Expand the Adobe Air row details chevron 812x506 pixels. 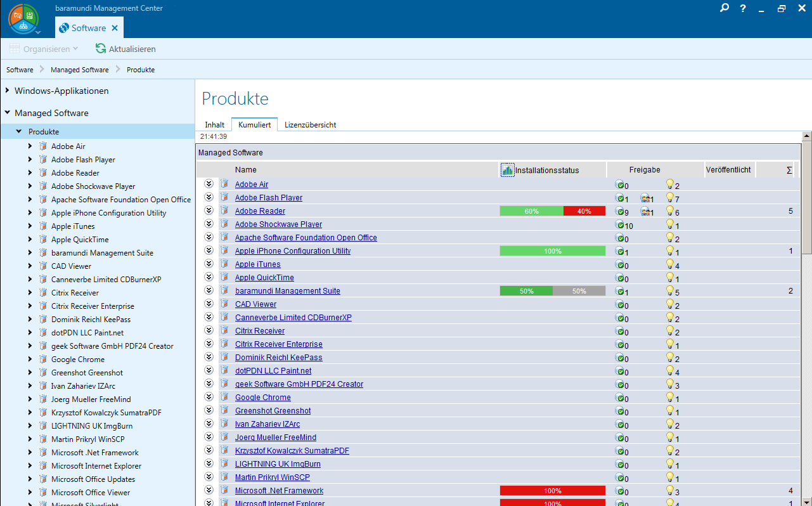[209, 184]
